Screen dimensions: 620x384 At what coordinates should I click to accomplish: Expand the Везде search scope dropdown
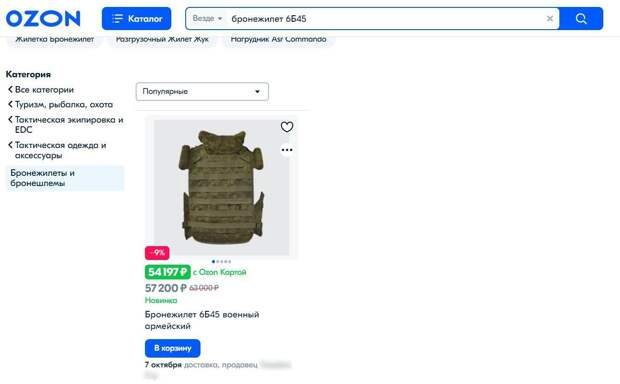207,18
